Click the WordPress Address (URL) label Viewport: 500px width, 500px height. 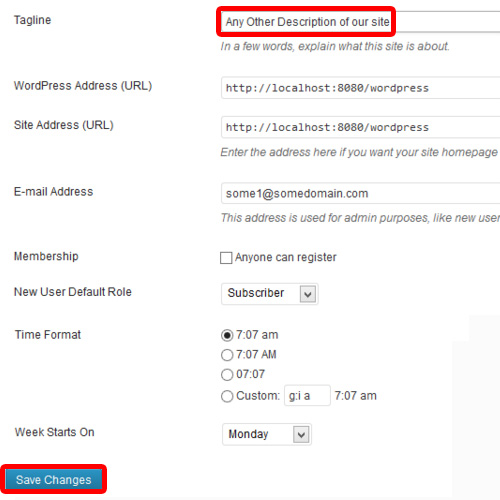(x=83, y=86)
